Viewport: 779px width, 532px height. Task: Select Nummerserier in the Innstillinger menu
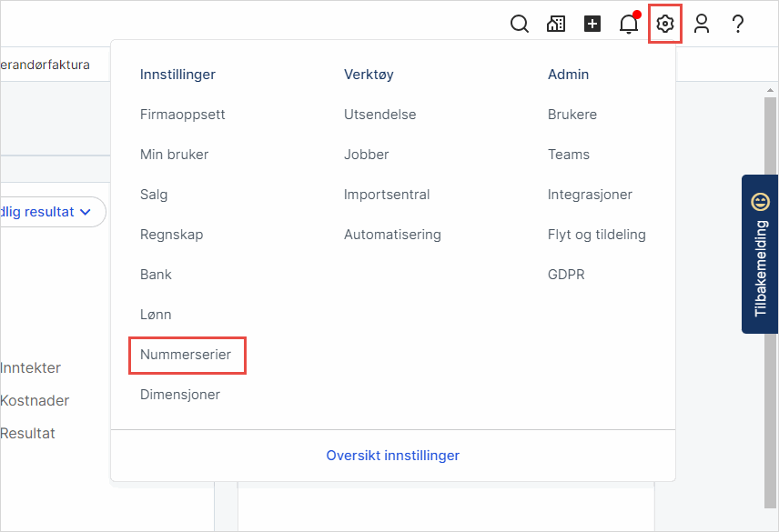point(186,355)
